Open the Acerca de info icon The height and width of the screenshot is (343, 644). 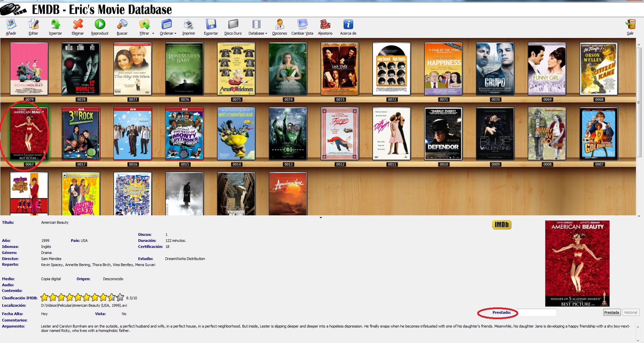(348, 25)
